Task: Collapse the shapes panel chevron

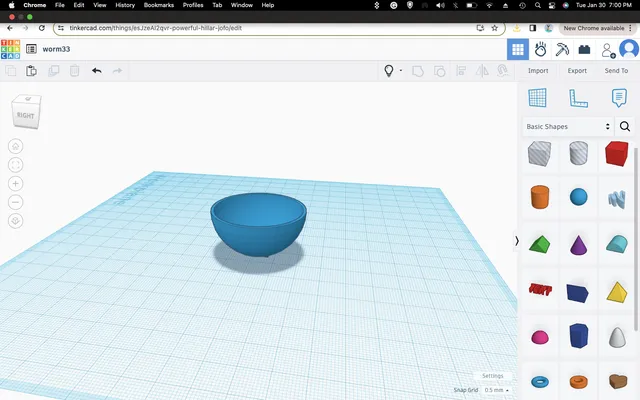Action: [516, 241]
